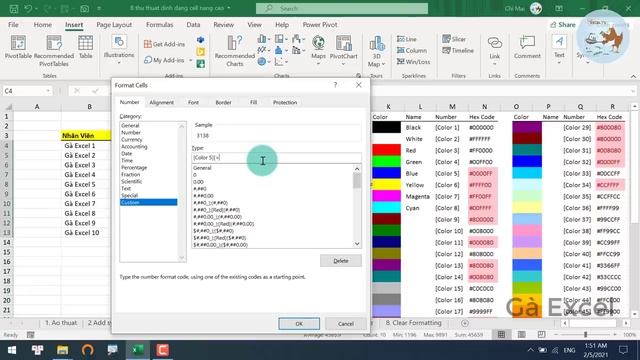Insert a Win/Loss sparkline
The width and height of the screenshot is (640, 360).
[x=413, y=62]
